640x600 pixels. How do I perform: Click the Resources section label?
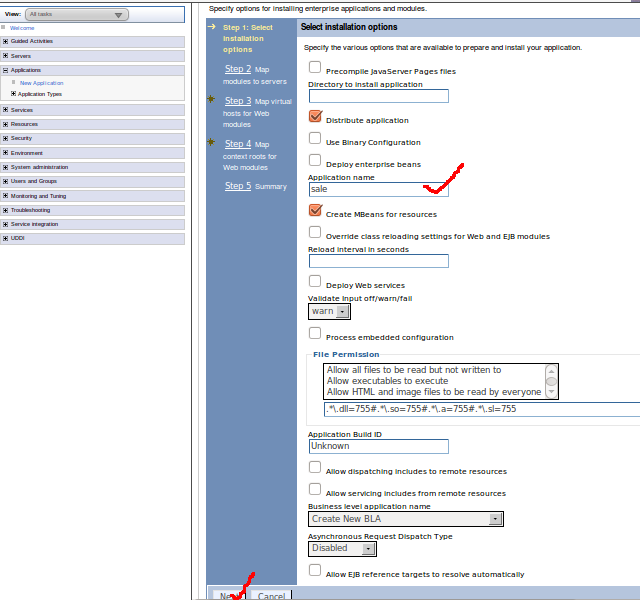[x=24, y=124]
